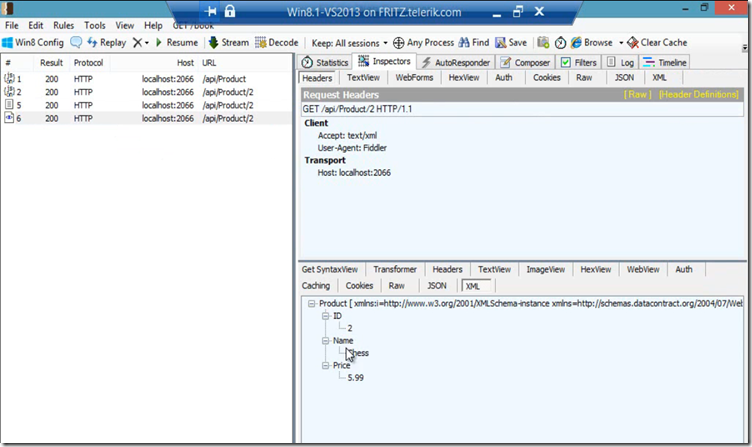Collapse the Name XML node
This screenshot has width=752, height=447.
pos(326,341)
